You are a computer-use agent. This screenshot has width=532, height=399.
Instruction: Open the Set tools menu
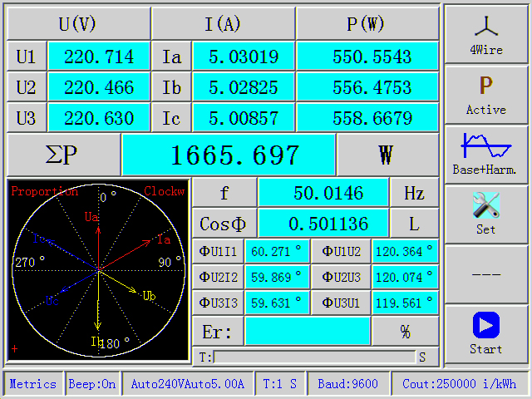point(485,214)
